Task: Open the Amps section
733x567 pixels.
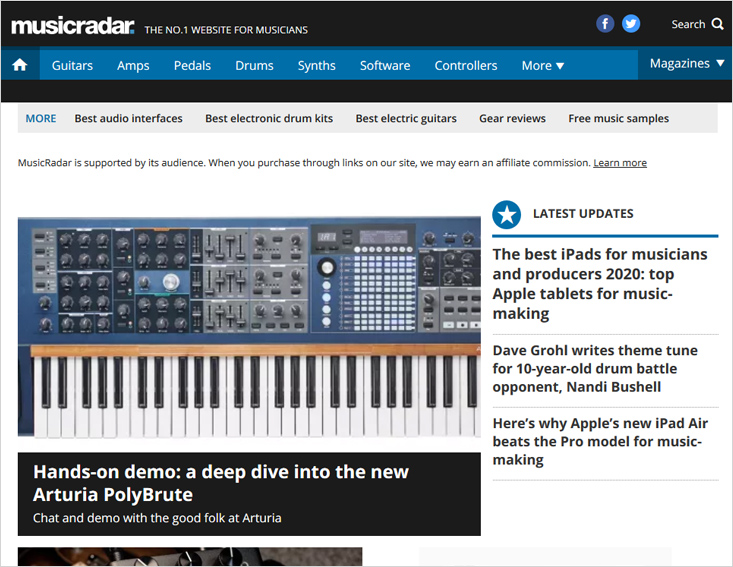Action: 133,65
